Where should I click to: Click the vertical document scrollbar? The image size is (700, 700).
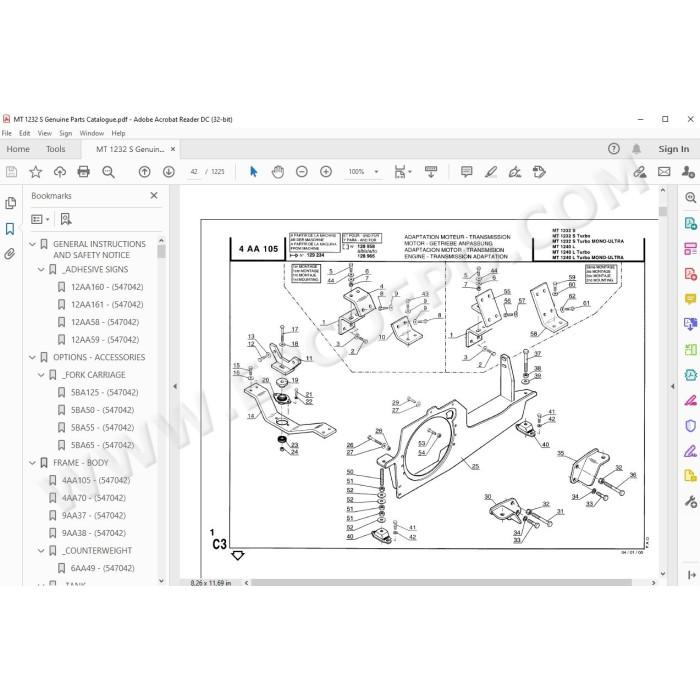coord(662,212)
